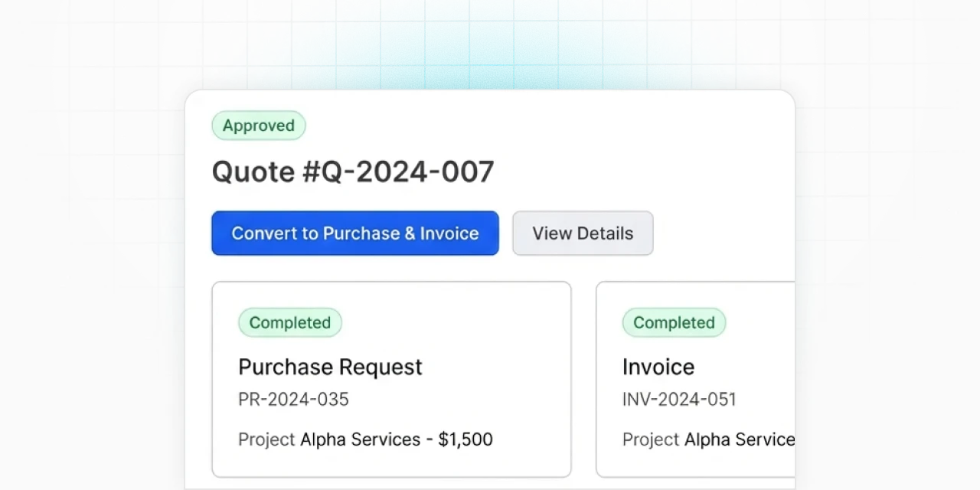Click Project label in Purchase Request card
The image size is (980, 490).
coord(266,439)
